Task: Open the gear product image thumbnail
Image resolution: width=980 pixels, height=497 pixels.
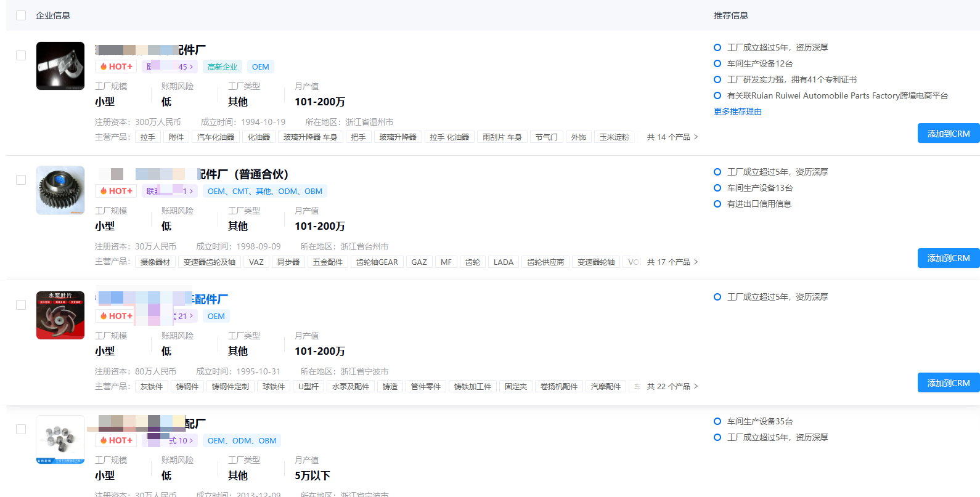Action: coord(60,190)
